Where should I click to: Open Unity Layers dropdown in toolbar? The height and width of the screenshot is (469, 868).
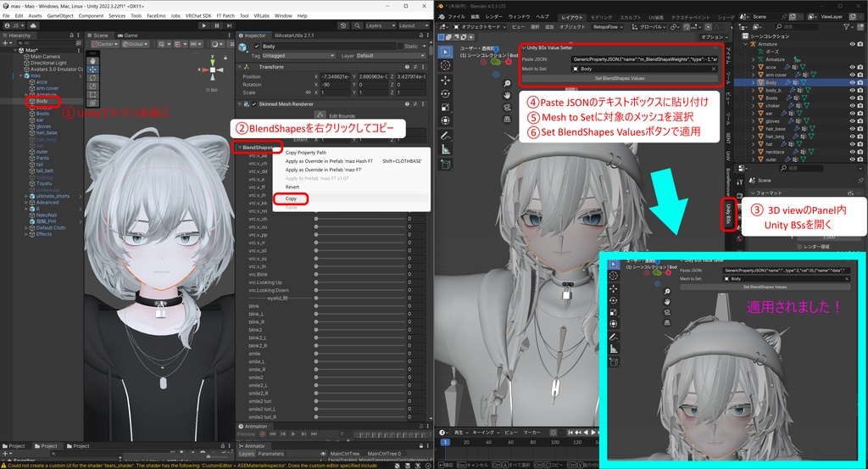[381, 25]
